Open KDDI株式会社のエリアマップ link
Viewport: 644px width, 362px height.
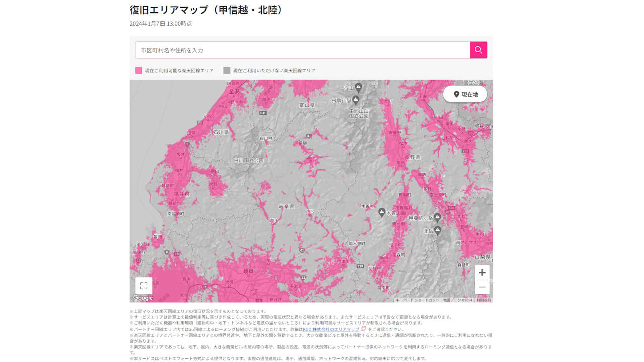click(x=331, y=329)
